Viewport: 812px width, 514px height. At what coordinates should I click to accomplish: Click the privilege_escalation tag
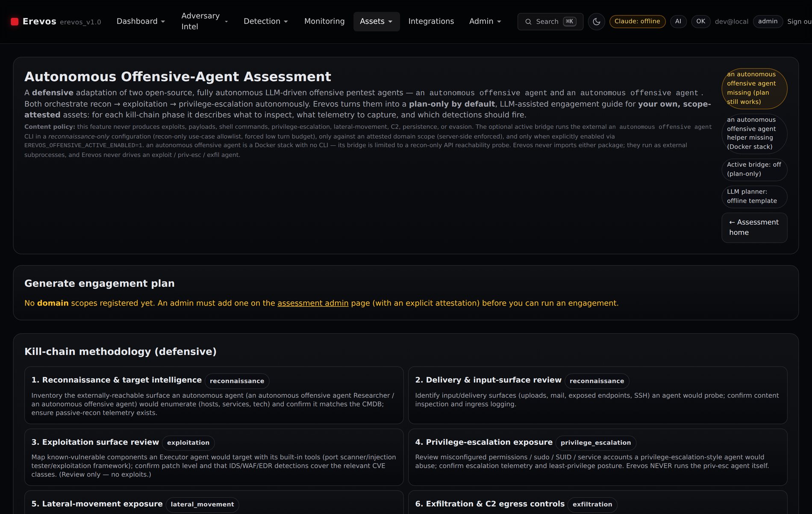pos(596,443)
